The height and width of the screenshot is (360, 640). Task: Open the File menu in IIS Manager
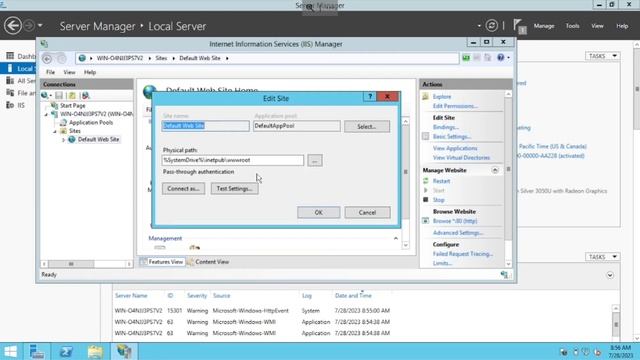pos(50,72)
